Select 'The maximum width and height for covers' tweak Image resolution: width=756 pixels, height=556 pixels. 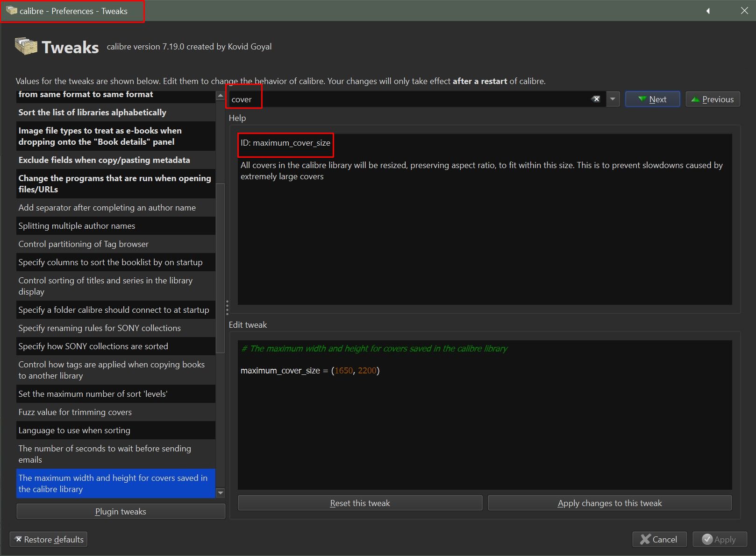coord(116,484)
